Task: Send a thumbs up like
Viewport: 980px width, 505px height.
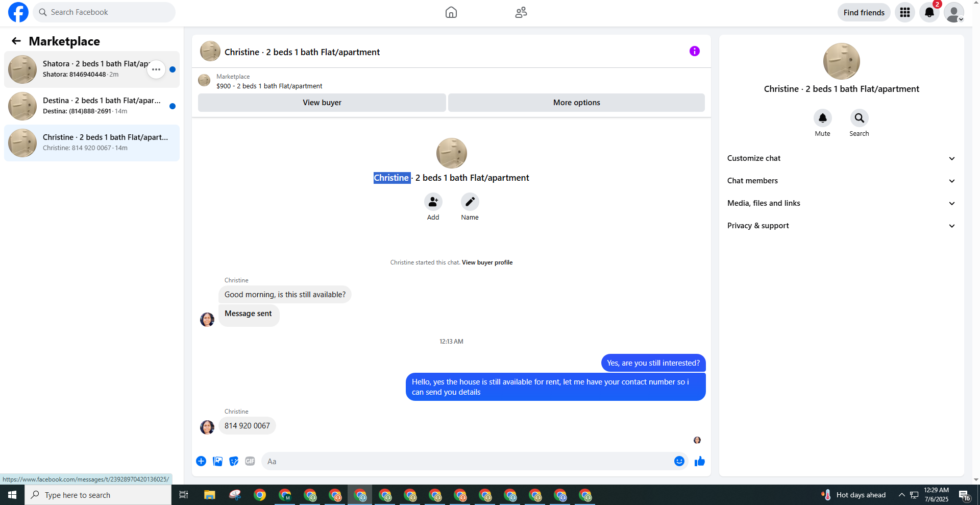Action: point(700,461)
